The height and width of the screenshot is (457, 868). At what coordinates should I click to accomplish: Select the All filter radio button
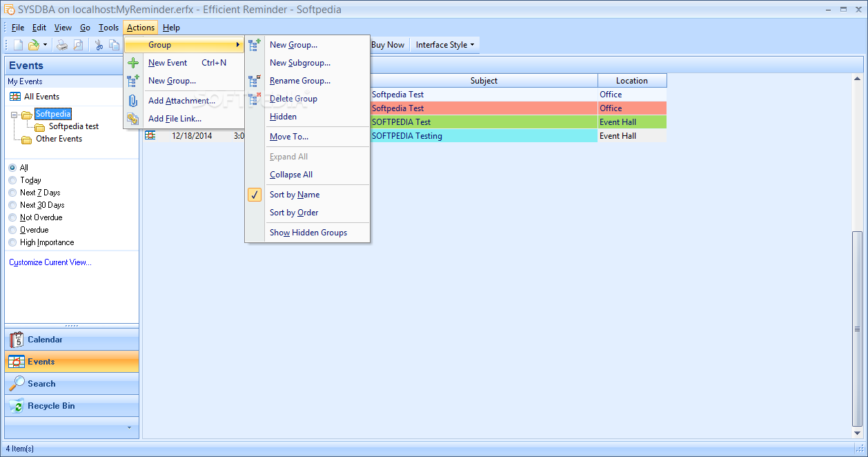pos(12,168)
